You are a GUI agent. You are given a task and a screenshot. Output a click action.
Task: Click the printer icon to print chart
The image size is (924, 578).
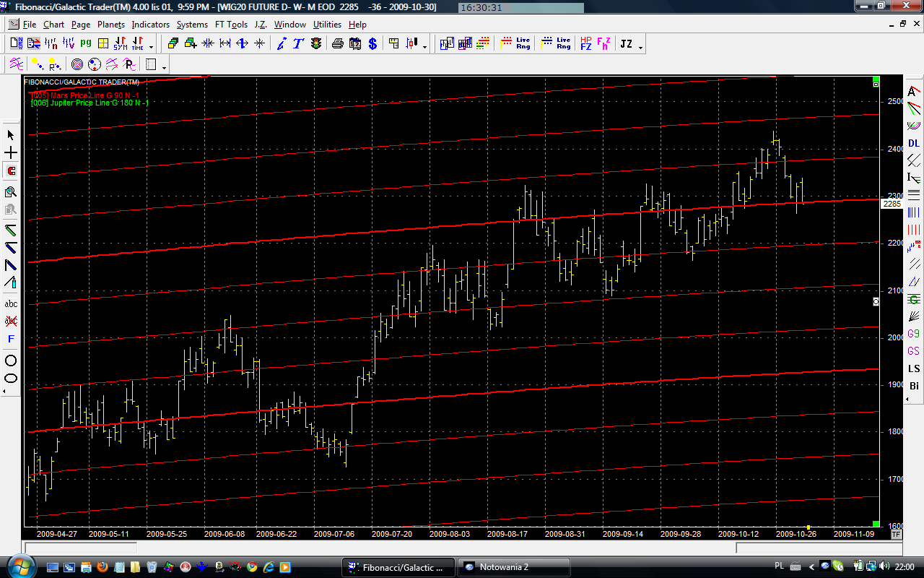pos(337,44)
